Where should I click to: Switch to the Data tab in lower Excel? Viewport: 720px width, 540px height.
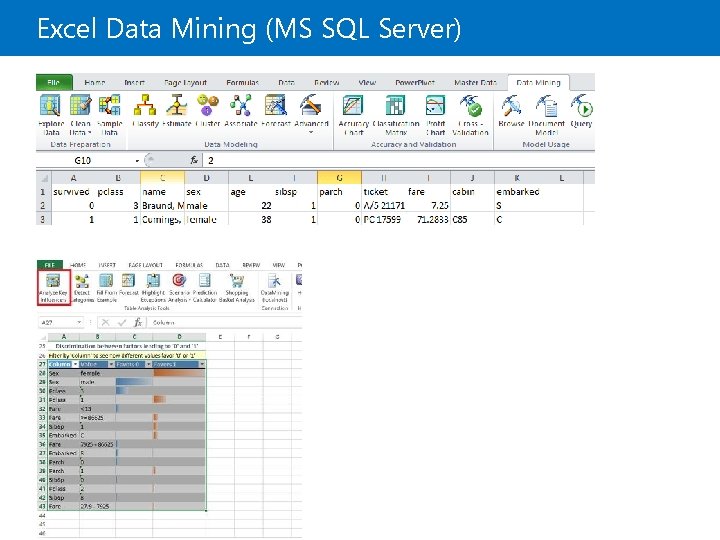point(222,265)
